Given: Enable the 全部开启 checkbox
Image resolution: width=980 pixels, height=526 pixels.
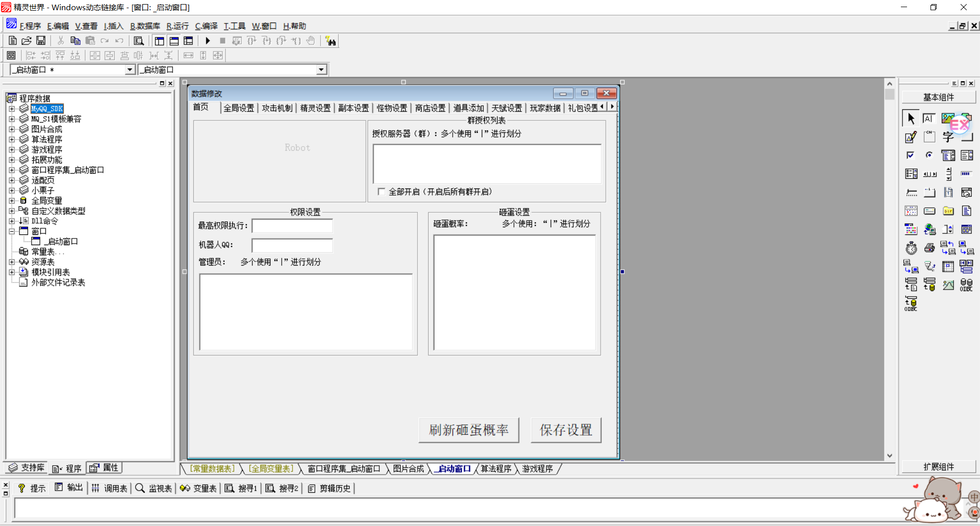Looking at the screenshot, I should coord(381,192).
